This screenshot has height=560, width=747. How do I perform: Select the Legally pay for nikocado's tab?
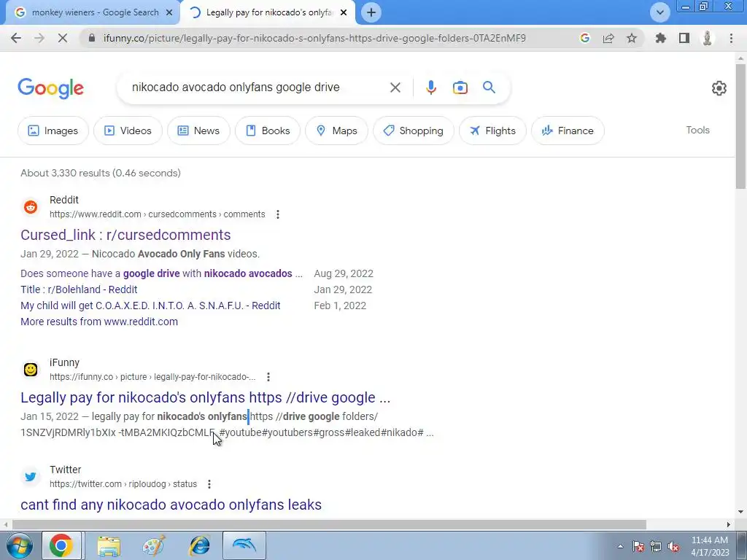(x=267, y=12)
